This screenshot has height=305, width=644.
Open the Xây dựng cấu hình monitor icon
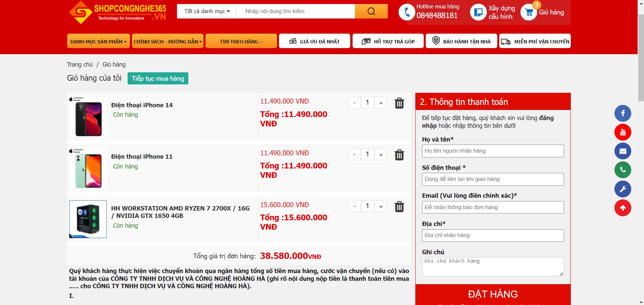(478, 12)
